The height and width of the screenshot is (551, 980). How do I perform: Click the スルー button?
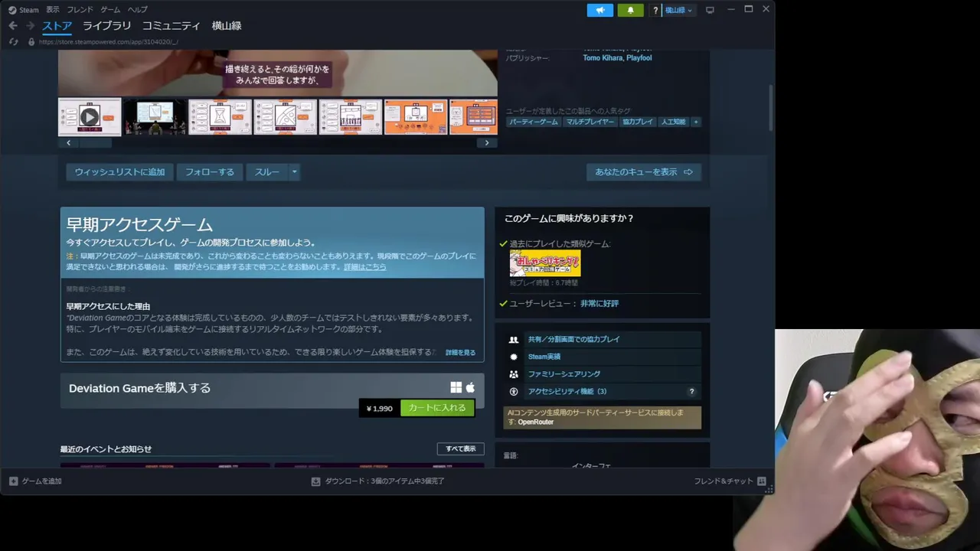[267, 172]
